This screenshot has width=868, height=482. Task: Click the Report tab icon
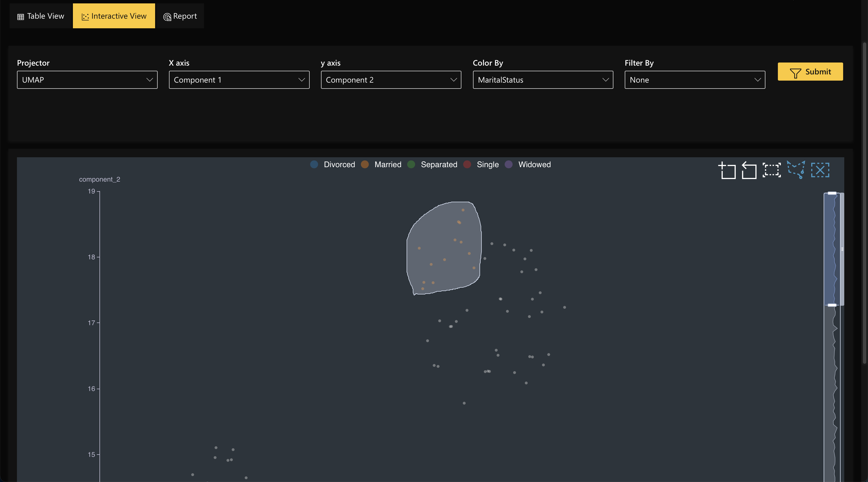167,16
